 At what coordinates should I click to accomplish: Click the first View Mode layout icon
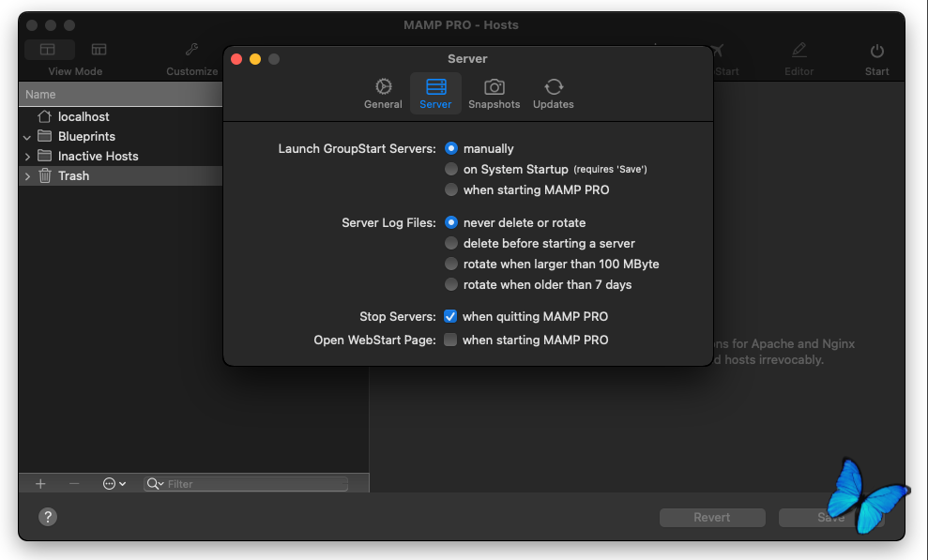point(48,50)
